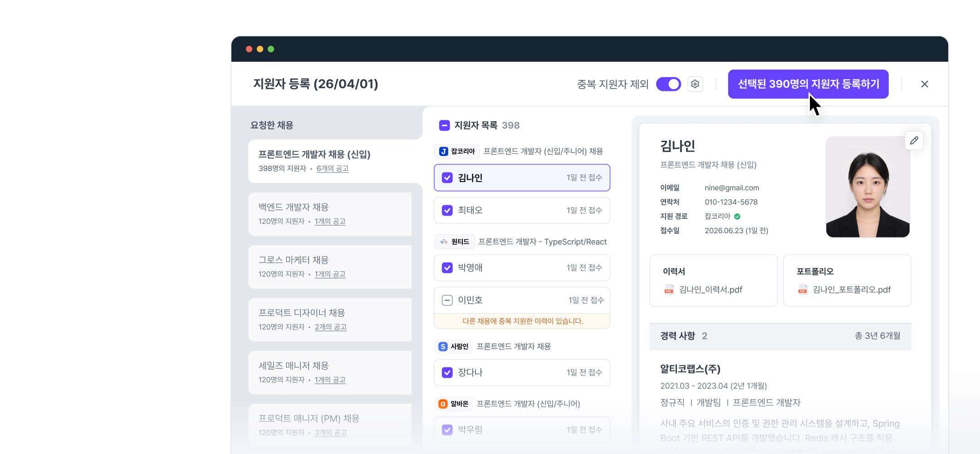Image resolution: width=980 pixels, height=454 pixels.
Task: Select 박우림 applicant row
Action: point(522,430)
